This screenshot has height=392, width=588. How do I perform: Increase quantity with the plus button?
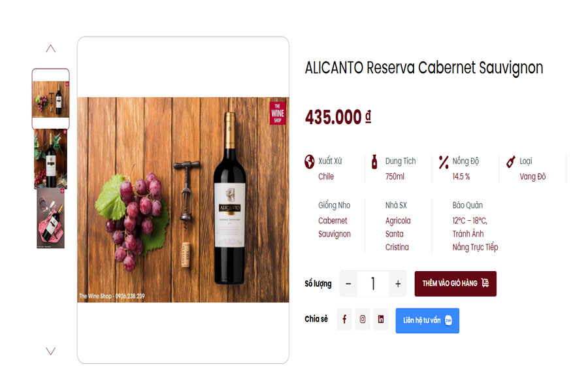(398, 284)
